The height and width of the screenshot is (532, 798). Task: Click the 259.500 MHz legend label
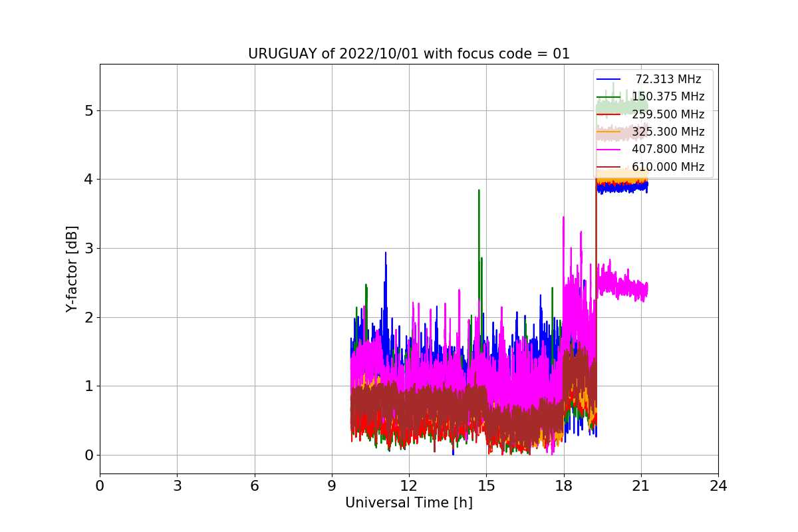click(x=668, y=114)
